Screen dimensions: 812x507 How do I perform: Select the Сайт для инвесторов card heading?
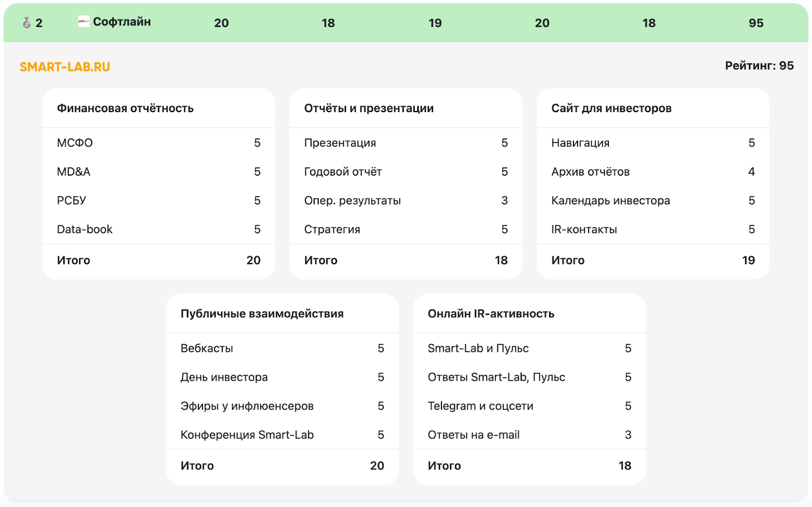[x=612, y=108]
